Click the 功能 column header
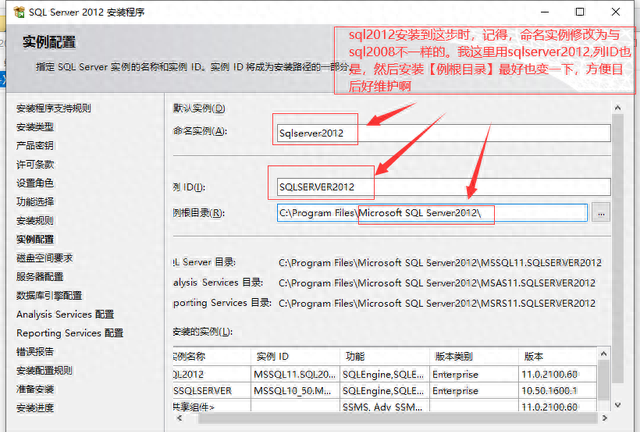This screenshot has width=640, height=432. point(384,356)
